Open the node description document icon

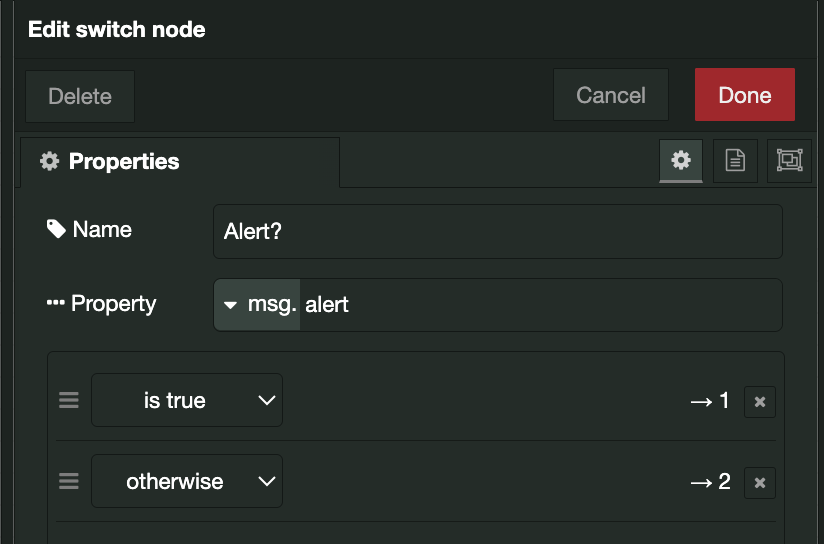[x=735, y=161]
